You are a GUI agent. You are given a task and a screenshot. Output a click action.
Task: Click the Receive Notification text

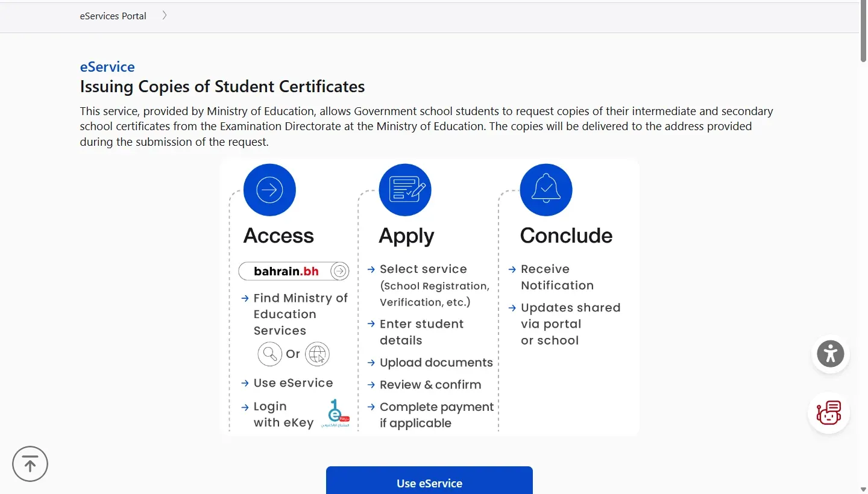(557, 277)
